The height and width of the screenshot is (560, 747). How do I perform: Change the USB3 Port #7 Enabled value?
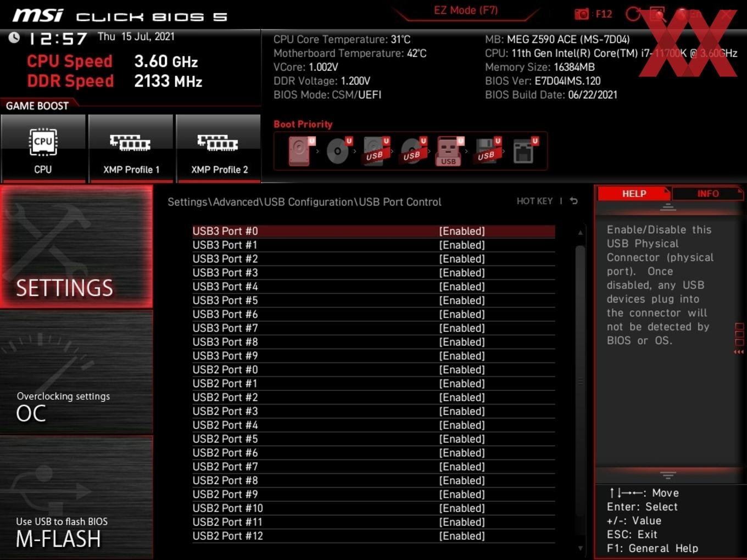click(462, 328)
